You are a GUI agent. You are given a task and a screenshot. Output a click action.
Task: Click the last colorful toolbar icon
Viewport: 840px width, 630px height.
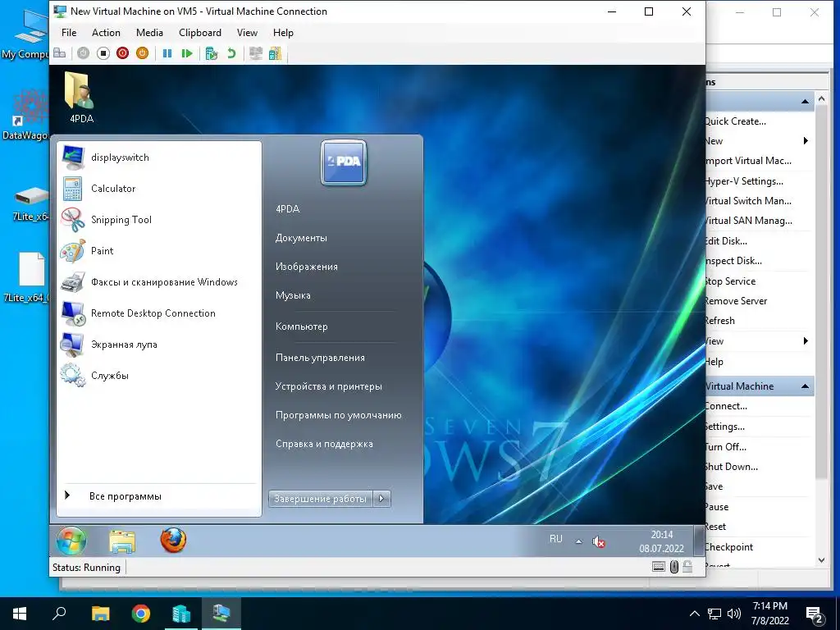[x=275, y=53]
